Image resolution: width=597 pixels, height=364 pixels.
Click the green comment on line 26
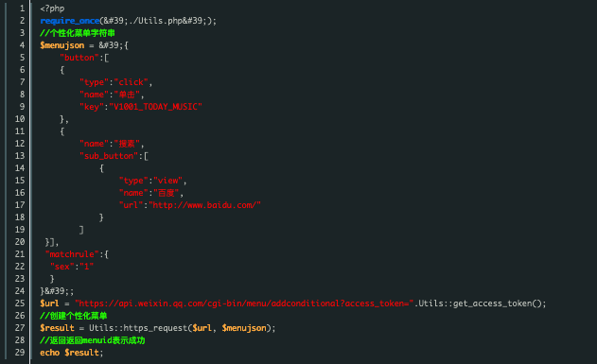74,316
